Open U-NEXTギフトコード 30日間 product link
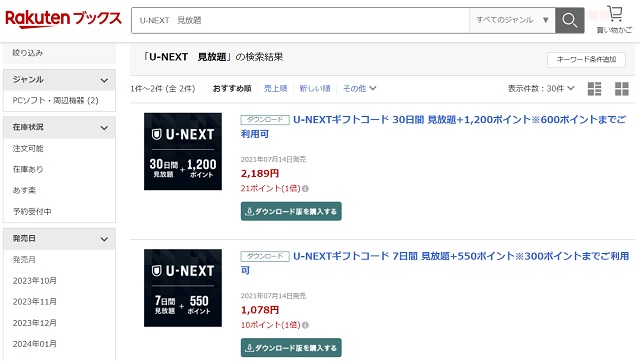The width and height of the screenshot is (640, 361). (x=433, y=127)
